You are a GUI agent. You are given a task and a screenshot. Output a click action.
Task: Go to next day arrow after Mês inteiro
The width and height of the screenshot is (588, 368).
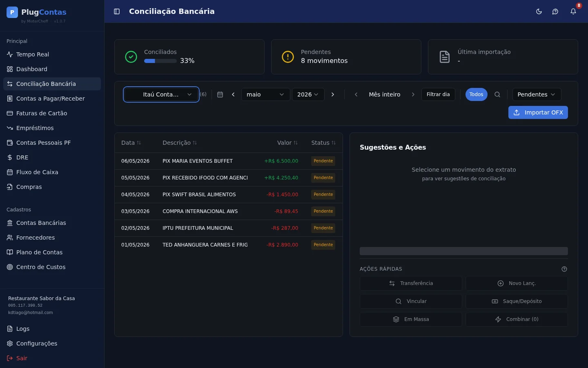[413, 94]
